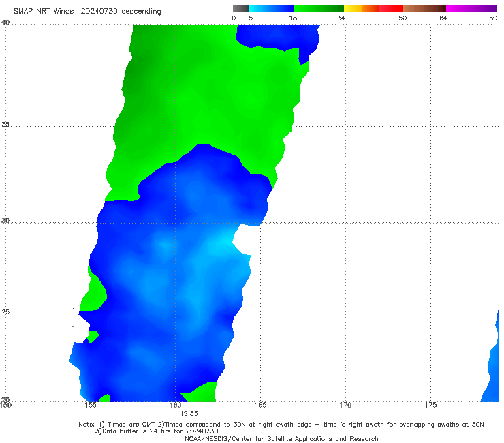
Task: Click the "SMAP NRT Winds" title text
Action: click(x=44, y=11)
